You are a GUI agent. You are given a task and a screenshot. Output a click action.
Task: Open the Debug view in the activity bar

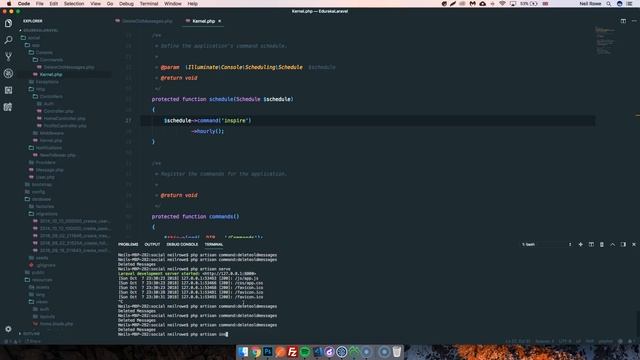point(8,73)
